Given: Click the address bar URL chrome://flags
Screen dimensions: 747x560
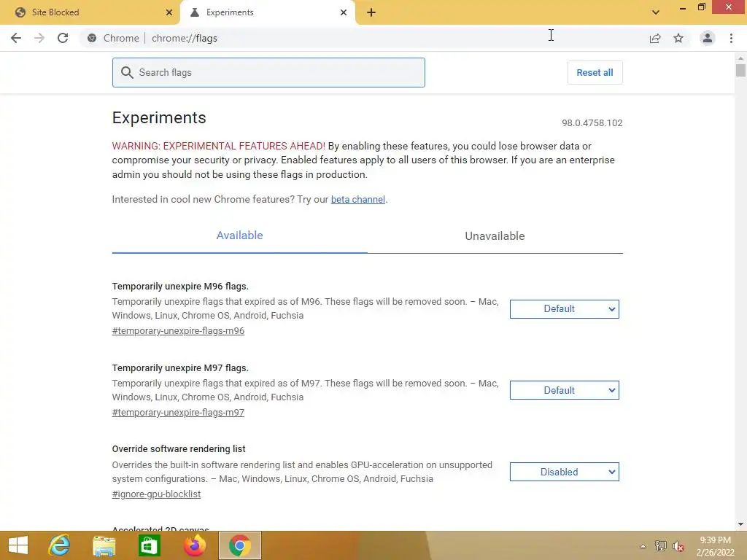Looking at the screenshot, I should pos(185,38).
